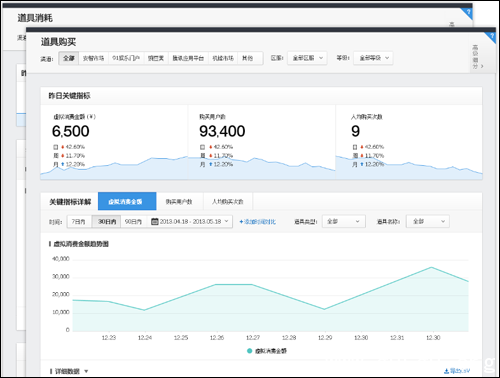Open the 道具名称 全部 dropdown

pos(428,222)
